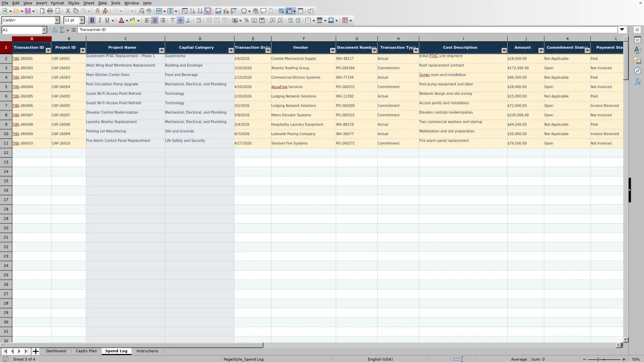Click the Italic formatting icon

coord(100,20)
